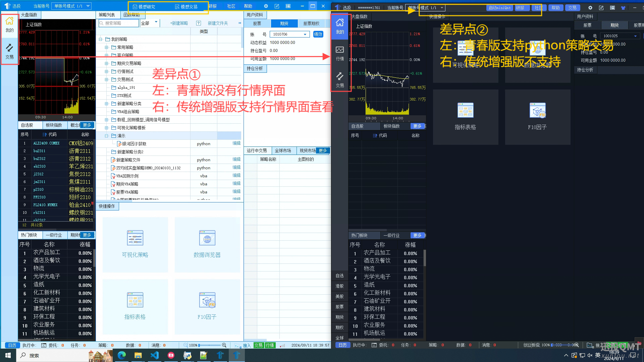Open settings gear in left window title bar
Screen dimensions: 644x362
[266, 6]
